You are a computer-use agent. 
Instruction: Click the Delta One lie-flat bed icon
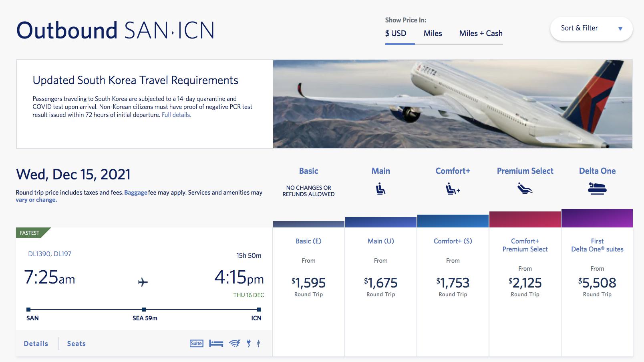[x=597, y=188]
